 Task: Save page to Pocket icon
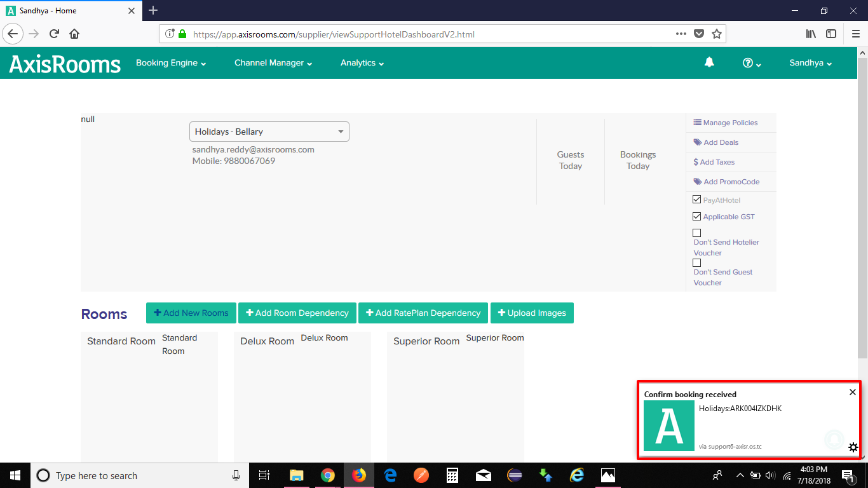tap(699, 34)
